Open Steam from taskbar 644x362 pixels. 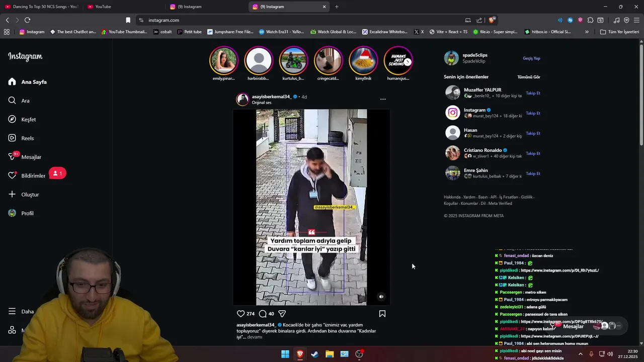314,354
